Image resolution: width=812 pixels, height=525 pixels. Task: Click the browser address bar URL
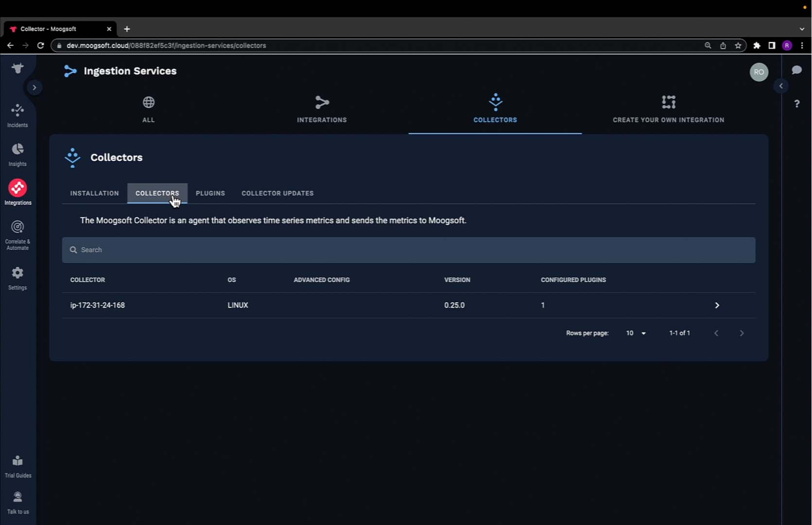pos(166,45)
